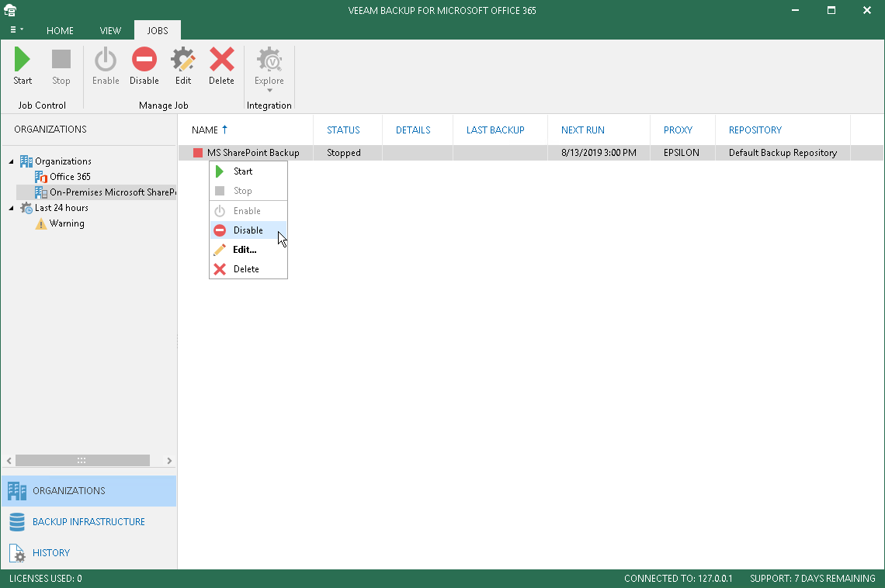Open the Explore integration dropdown
Viewport: 885px width, 588px height.
[x=269, y=69]
